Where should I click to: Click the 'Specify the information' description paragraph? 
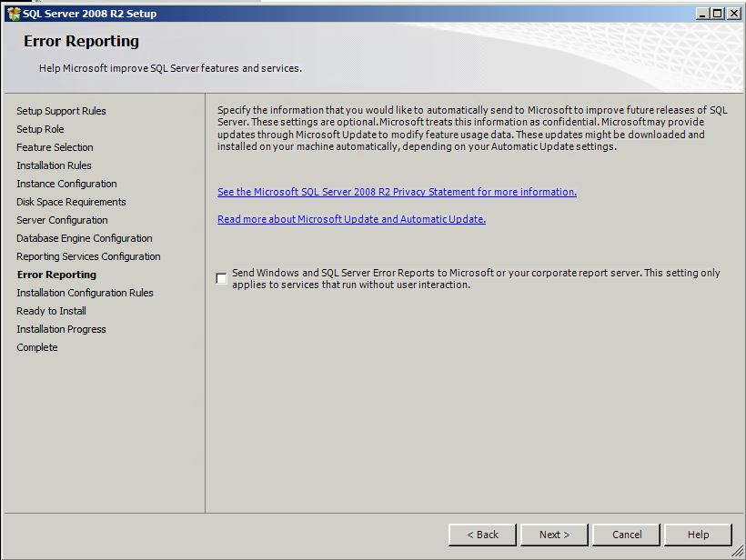(472, 128)
